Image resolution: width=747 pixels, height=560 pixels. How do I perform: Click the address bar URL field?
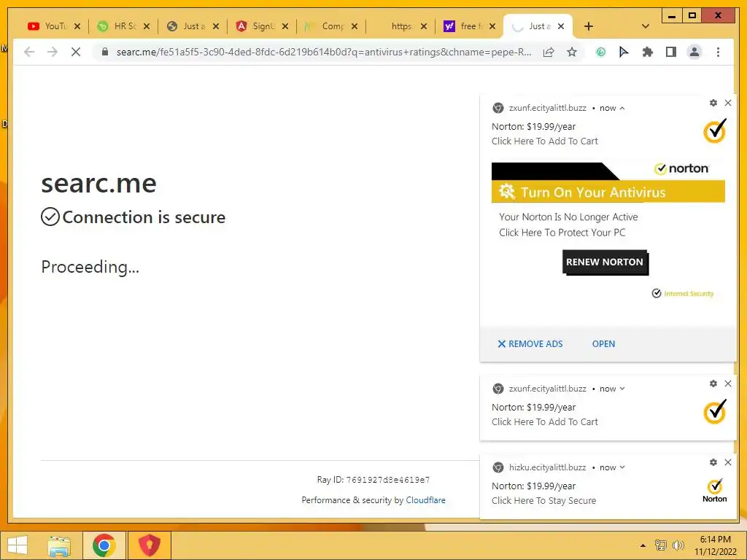[x=324, y=52]
